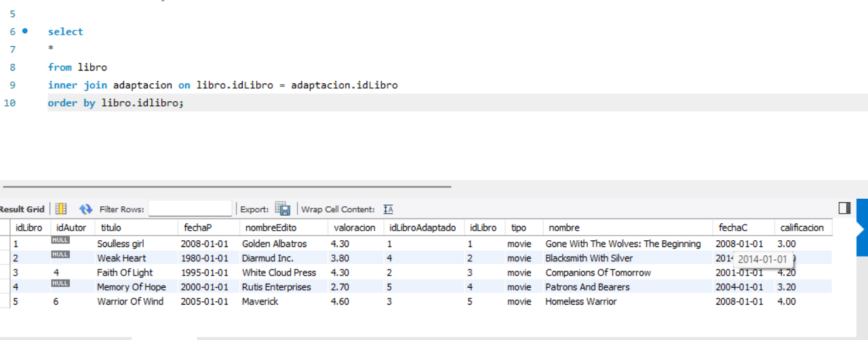This screenshot has width=868, height=340.
Task: Click the titulo column header
Action: pyautogui.click(x=111, y=227)
